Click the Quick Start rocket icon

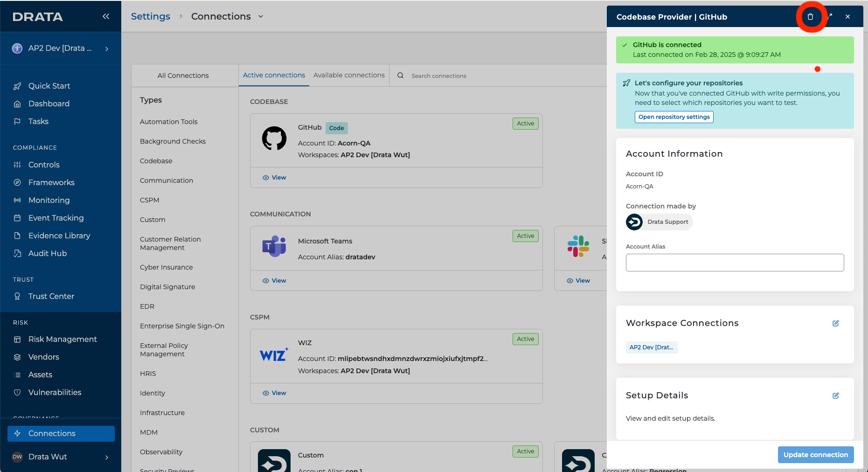(x=17, y=86)
